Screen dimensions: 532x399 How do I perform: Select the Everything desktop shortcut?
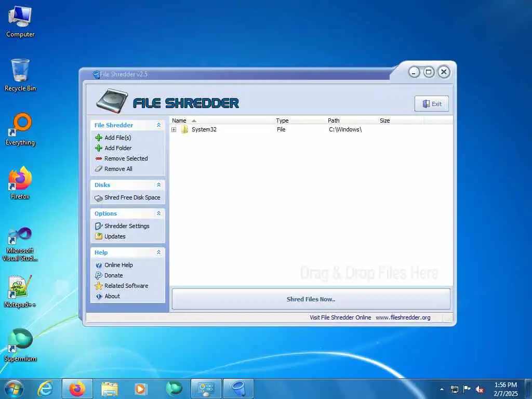point(20,129)
